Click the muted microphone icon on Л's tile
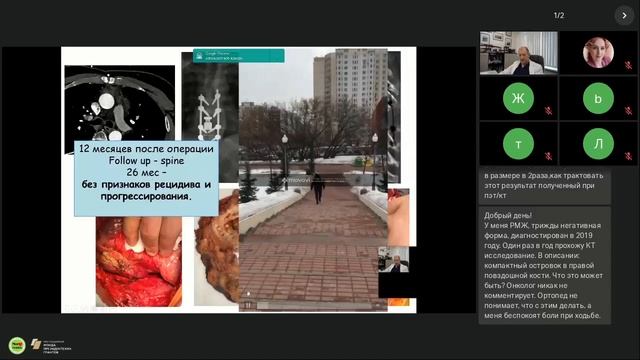This screenshot has height=360, width=640. [628, 156]
